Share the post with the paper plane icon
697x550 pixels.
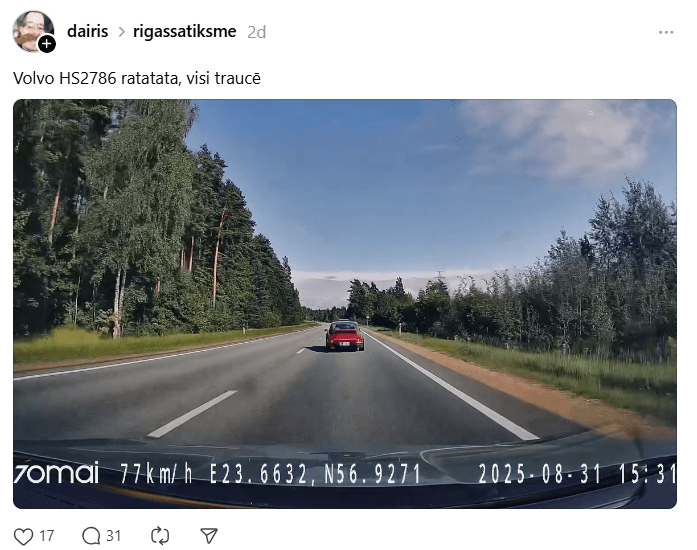coord(208,536)
